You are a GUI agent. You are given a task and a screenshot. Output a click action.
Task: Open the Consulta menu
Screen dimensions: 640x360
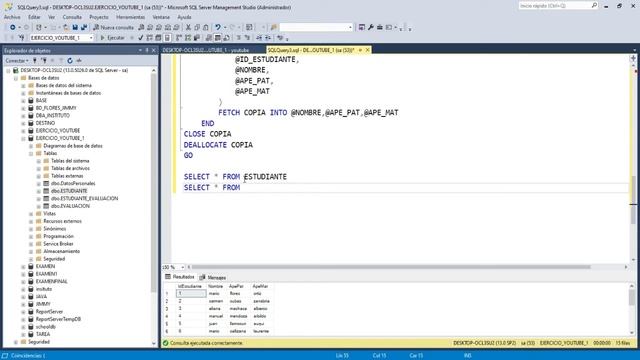(72, 17)
